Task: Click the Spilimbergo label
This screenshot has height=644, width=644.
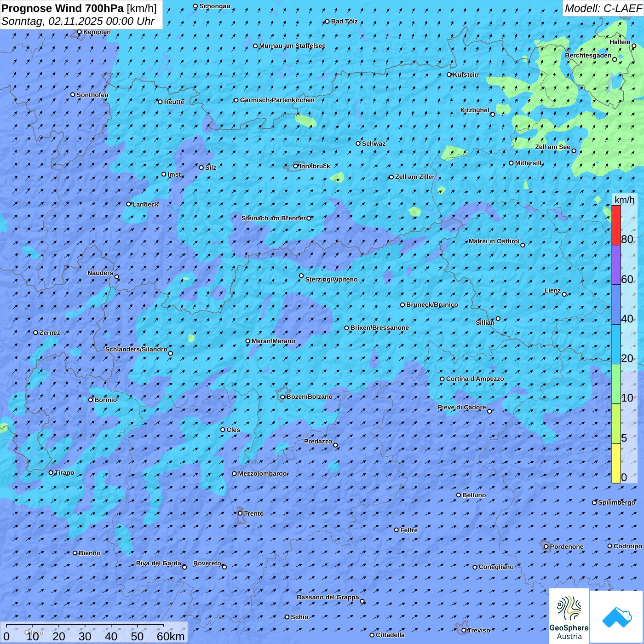Action: click(x=616, y=502)
